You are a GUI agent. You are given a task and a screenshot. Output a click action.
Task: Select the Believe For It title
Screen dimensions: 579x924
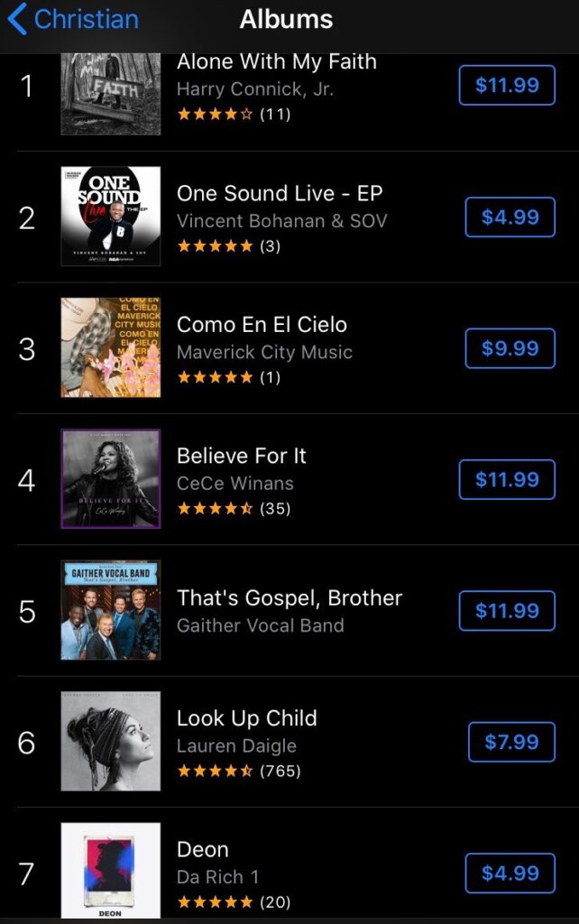tap(242, 456)
